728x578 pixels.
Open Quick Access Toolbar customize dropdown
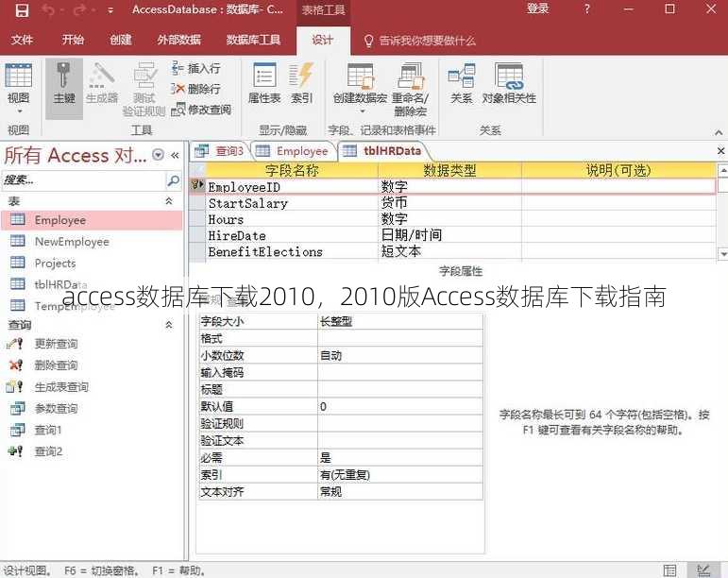point(110,10)
